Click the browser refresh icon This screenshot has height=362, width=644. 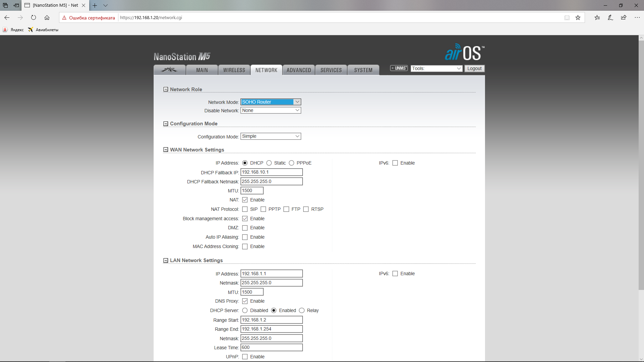(x=34, y=18)
